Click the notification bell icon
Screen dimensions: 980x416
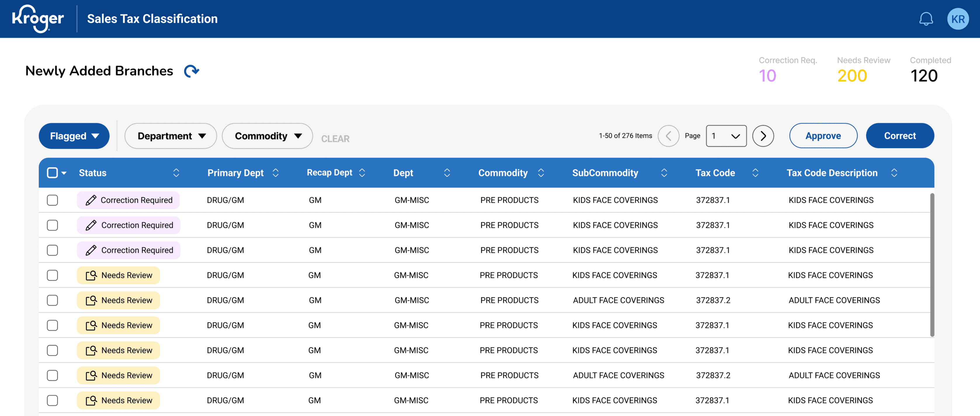click(926, 19)
